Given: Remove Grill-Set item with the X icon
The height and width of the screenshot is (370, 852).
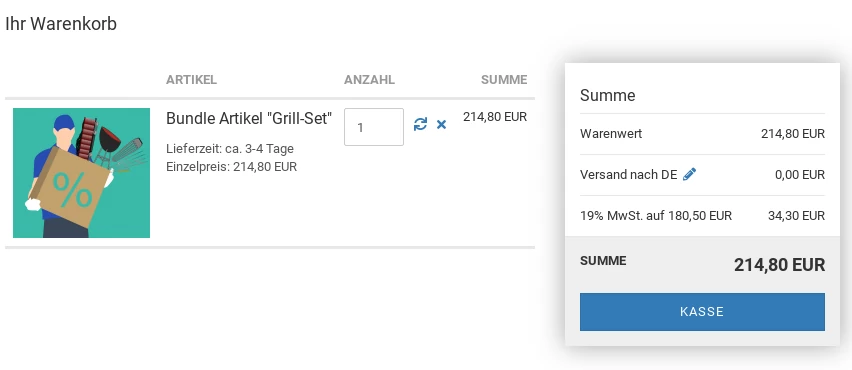Looking at the screenshot, I should [x=441, y=124].
